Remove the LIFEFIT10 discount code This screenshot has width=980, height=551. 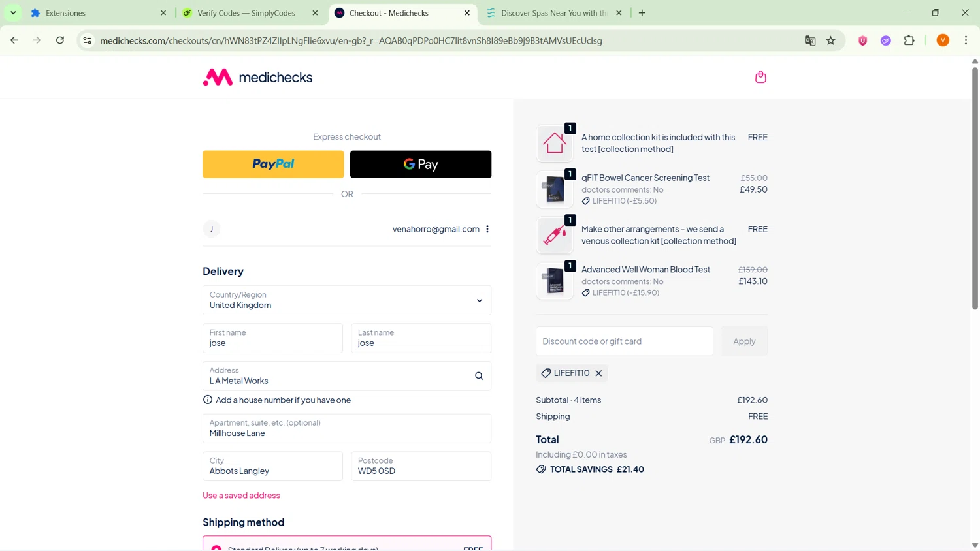598,373
